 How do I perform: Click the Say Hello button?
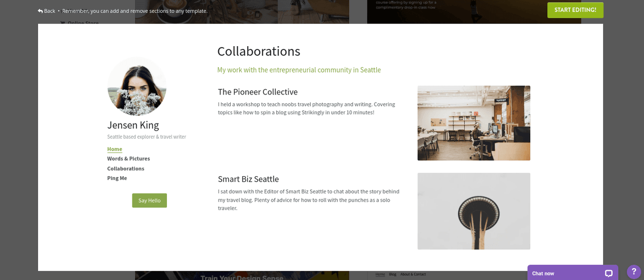tap(149, 200)
